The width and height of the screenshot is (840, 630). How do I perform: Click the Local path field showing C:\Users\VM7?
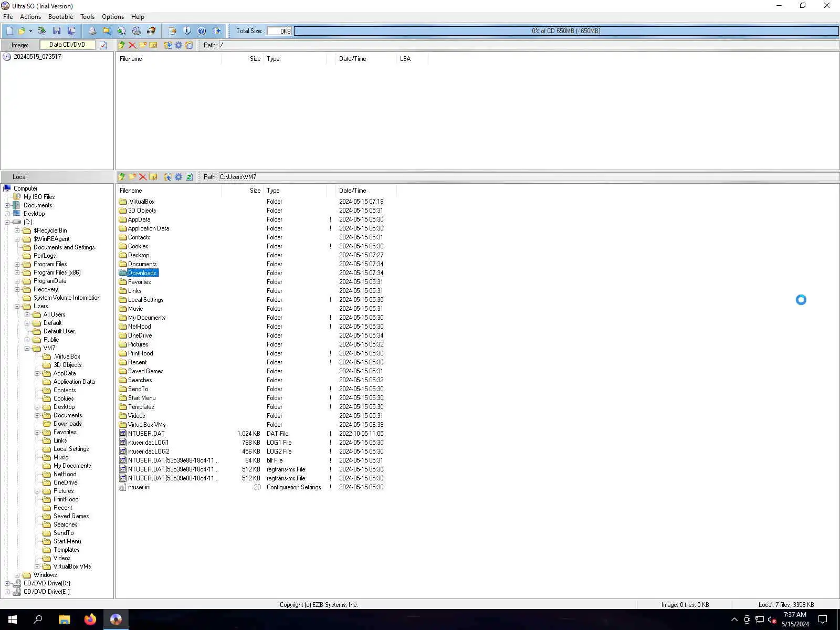[x=529, y=177]
